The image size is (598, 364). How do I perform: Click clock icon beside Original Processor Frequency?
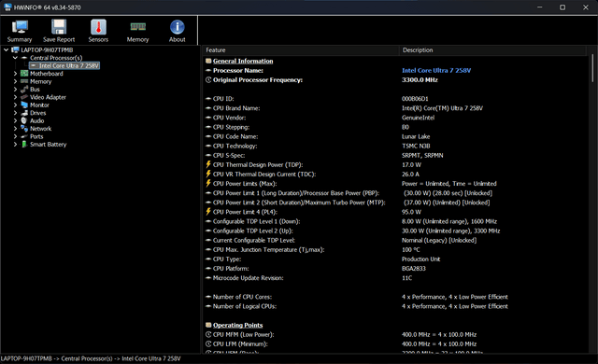(x=208, y=80)
